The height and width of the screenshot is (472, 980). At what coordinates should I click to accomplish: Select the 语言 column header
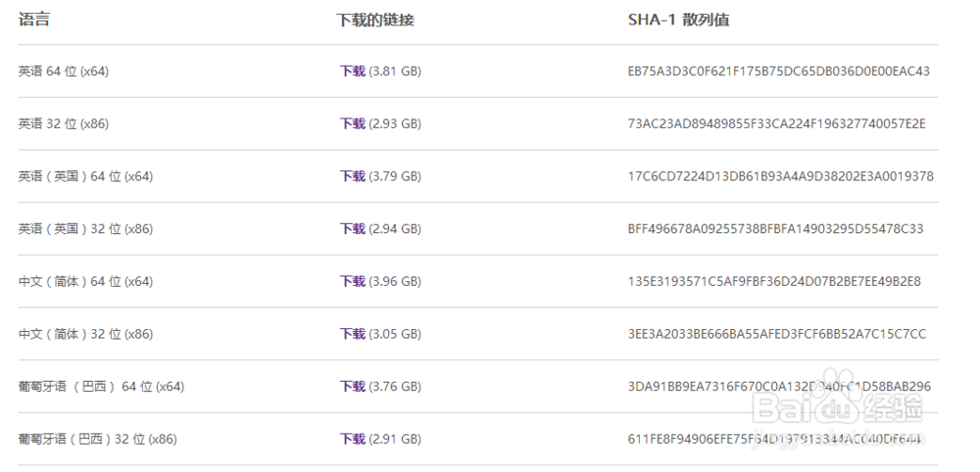click(34, 20)
